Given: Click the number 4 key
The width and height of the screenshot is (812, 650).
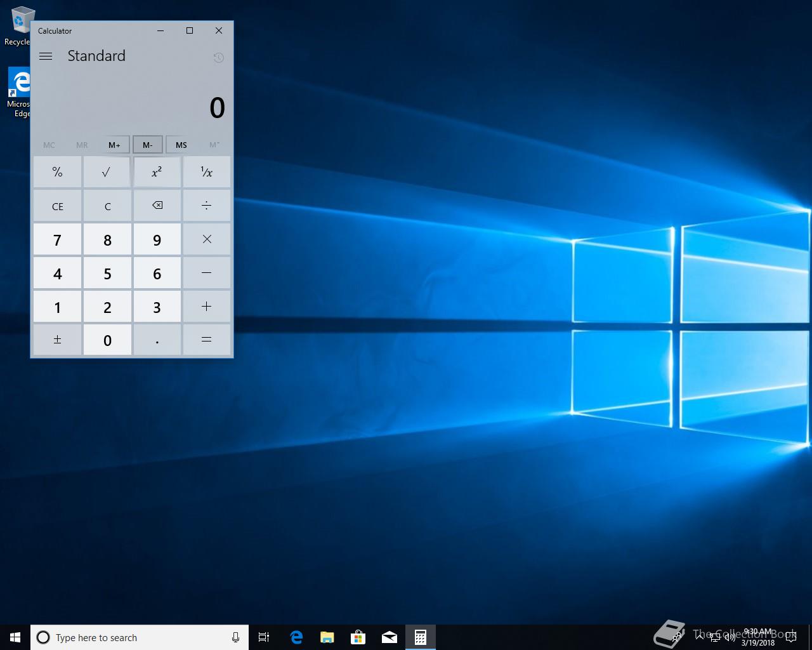Looking at the screenshot, I should pyautogui.click(x=57, y=273).
